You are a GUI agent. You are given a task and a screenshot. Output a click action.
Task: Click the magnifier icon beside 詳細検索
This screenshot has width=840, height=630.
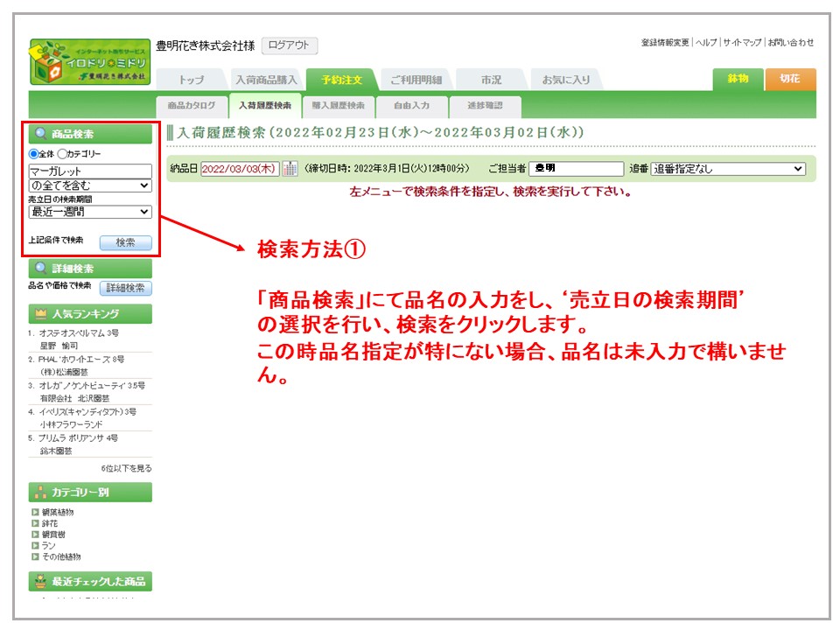point(40,269)
